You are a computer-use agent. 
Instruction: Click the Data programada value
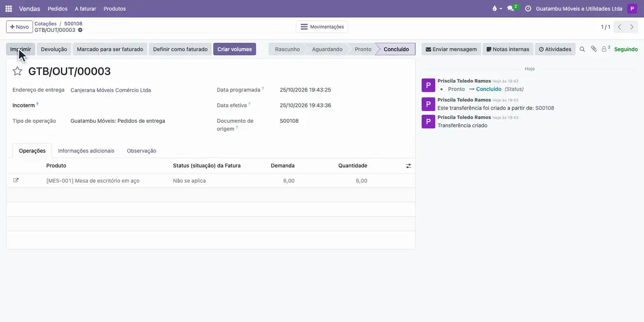pos(305,90)
